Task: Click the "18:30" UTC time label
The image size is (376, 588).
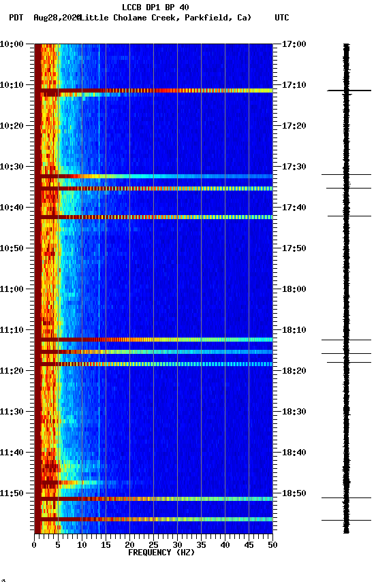Action: coord(294,412)
